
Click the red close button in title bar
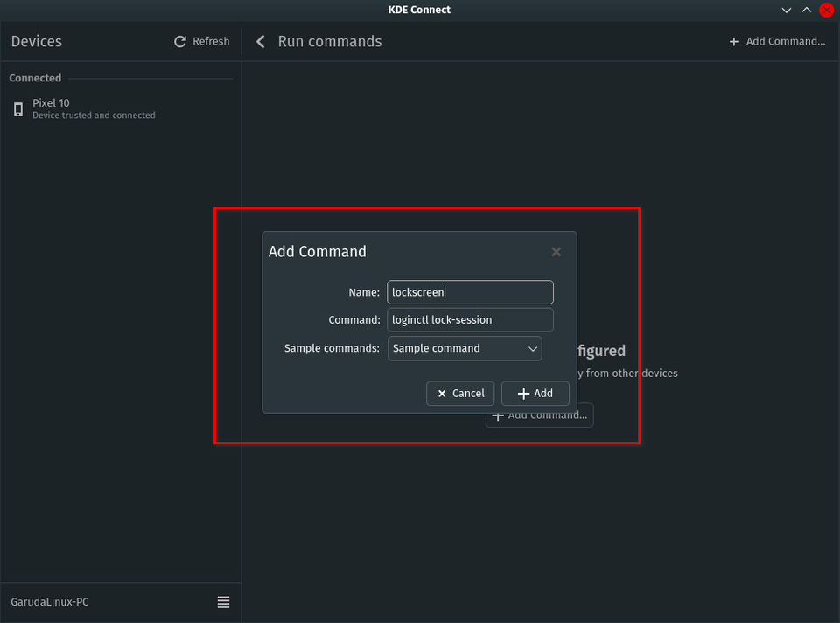826,10
